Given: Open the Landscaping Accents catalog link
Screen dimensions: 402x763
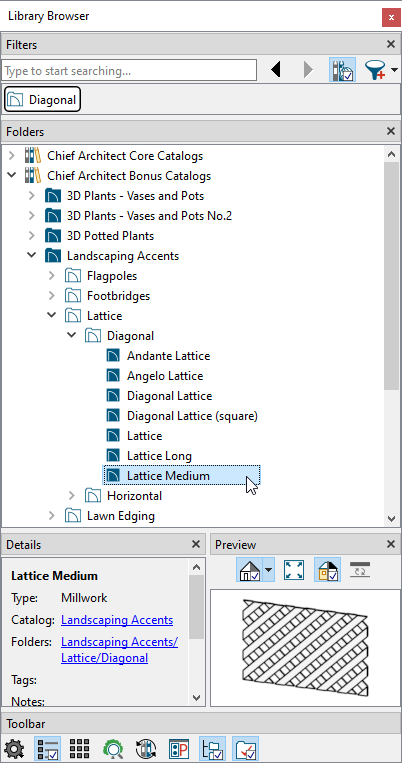Looking at the screenshot, I should (x=117, y=620).
